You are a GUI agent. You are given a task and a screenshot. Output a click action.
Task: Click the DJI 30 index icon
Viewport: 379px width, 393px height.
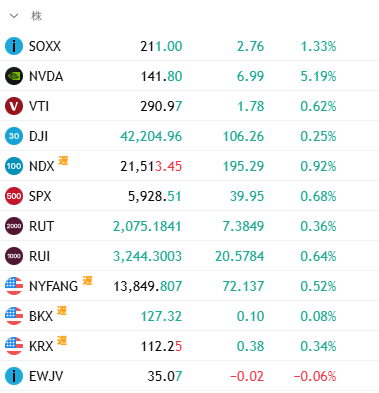click(x=14, y=136)
